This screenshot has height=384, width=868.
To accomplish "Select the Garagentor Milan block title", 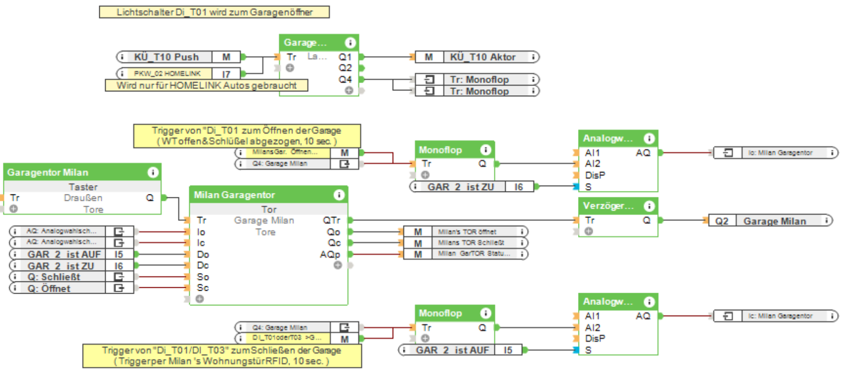I will point(48,172).
